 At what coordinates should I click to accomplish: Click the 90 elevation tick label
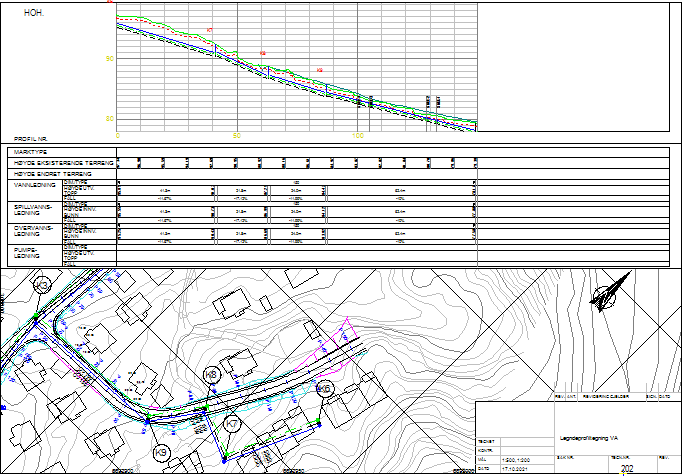(x=110, y=59)
